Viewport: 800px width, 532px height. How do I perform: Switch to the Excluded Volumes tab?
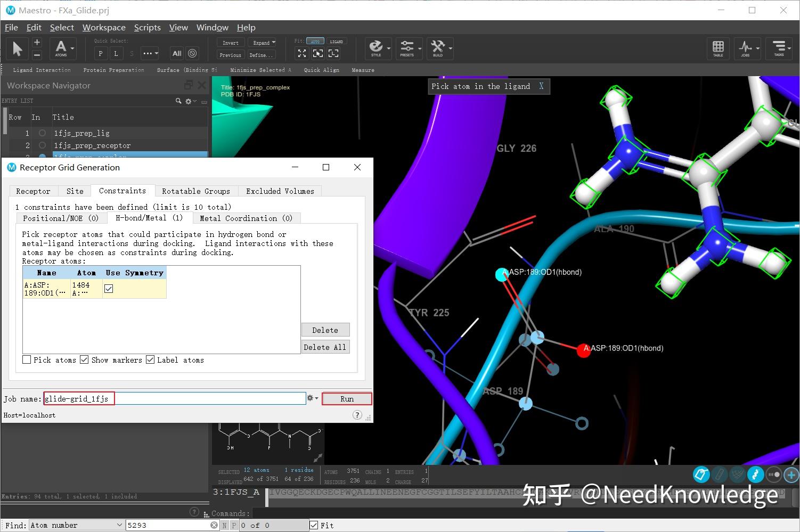[x=280, y=191]
